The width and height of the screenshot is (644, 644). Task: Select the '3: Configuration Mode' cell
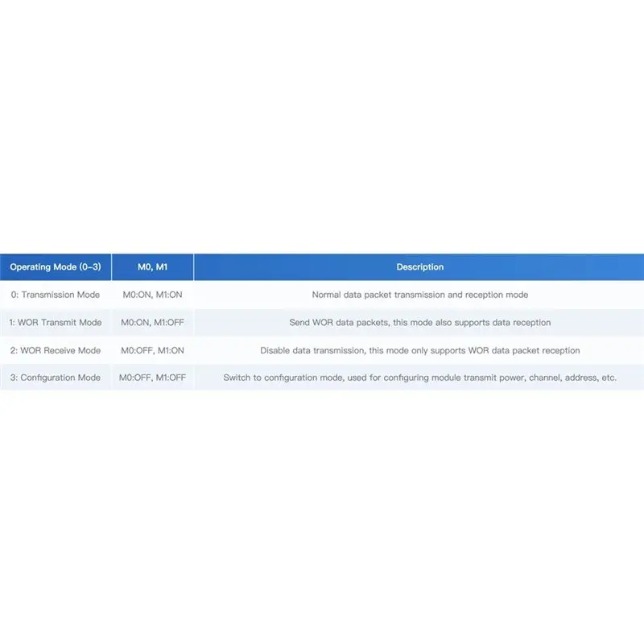56,378
